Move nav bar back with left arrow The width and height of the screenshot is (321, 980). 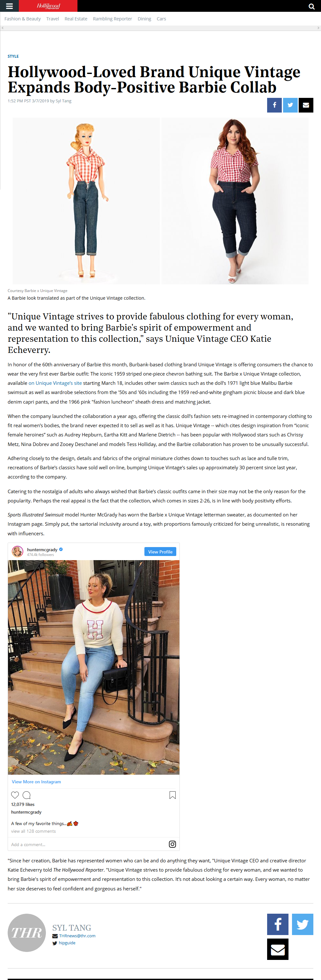[3, 28]
